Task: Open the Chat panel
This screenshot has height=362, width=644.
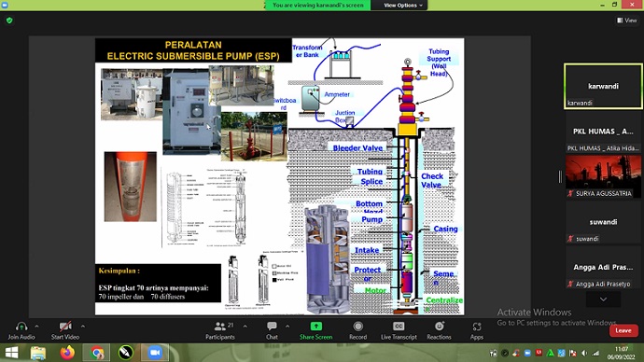Action: click(x=272, y=330)
